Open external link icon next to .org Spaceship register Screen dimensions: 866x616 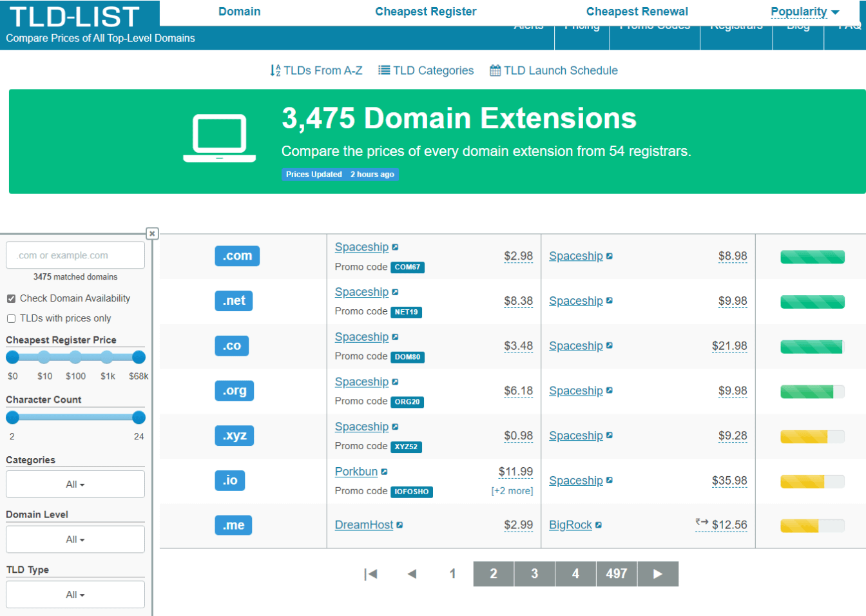[x=396, y=382]
